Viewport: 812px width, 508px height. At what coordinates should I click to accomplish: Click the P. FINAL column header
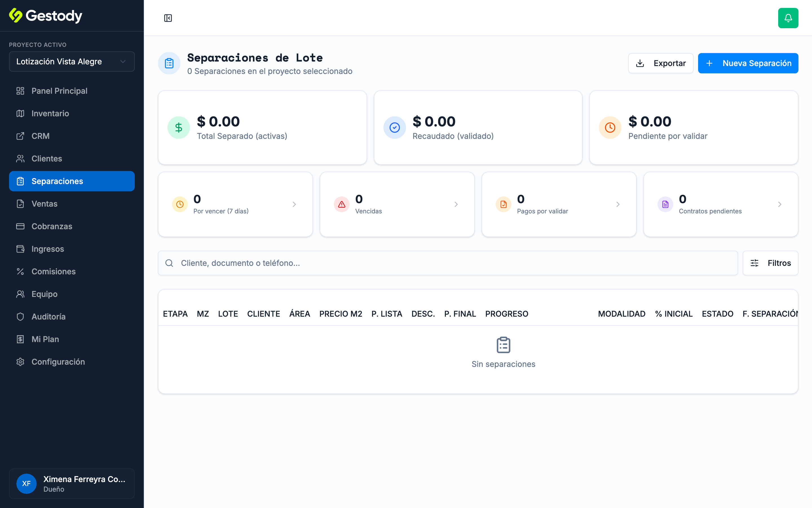tap(460, 314)
